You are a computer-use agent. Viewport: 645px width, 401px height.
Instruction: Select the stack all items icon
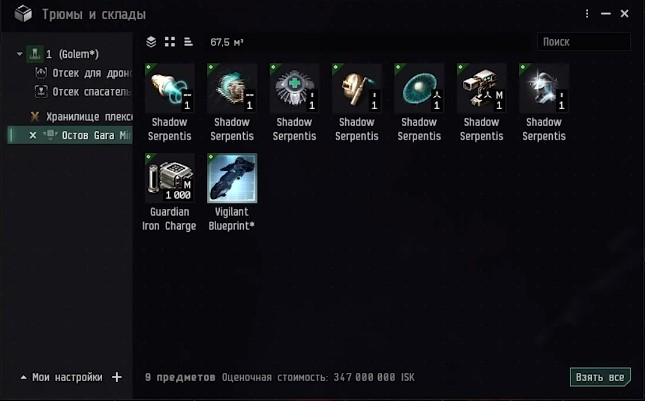[x=151, y=42]
